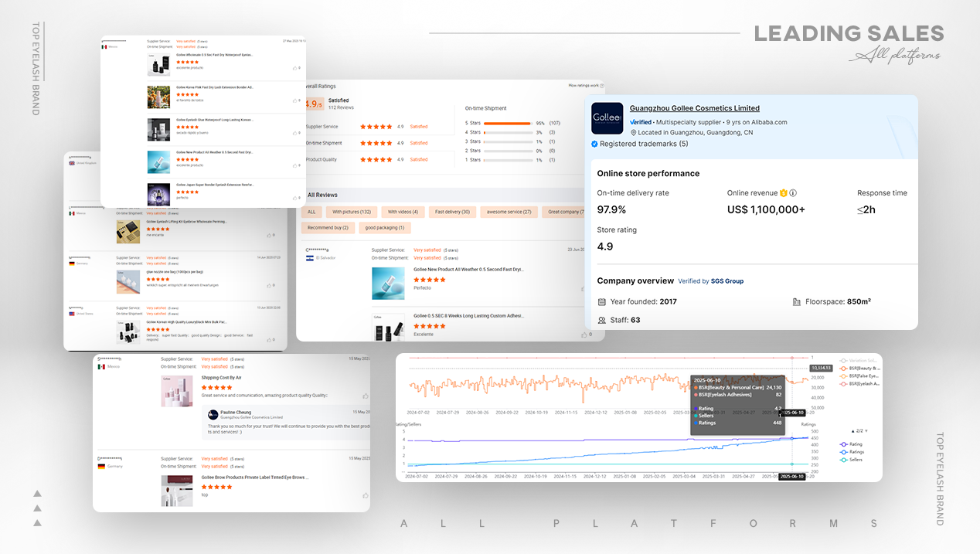Click the location pin icon beside Guangzhou
The width and height of the screenshot is (980, 554).
pyautogui.click(x=634, y=133)
